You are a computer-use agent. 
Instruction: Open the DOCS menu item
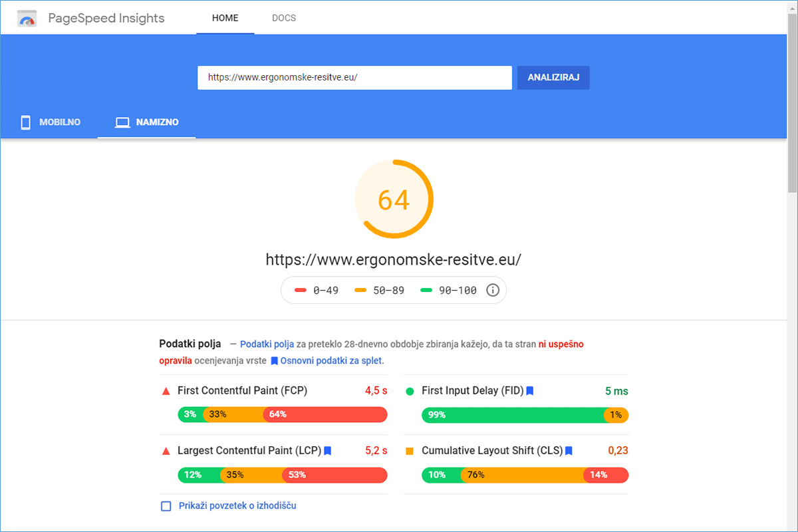[x=284, y=18]
